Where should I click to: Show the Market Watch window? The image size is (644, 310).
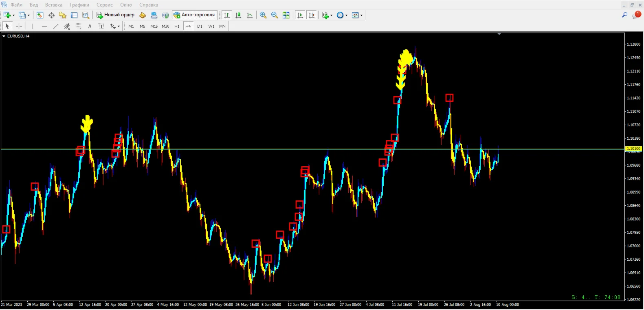click(x=40, y=15)
